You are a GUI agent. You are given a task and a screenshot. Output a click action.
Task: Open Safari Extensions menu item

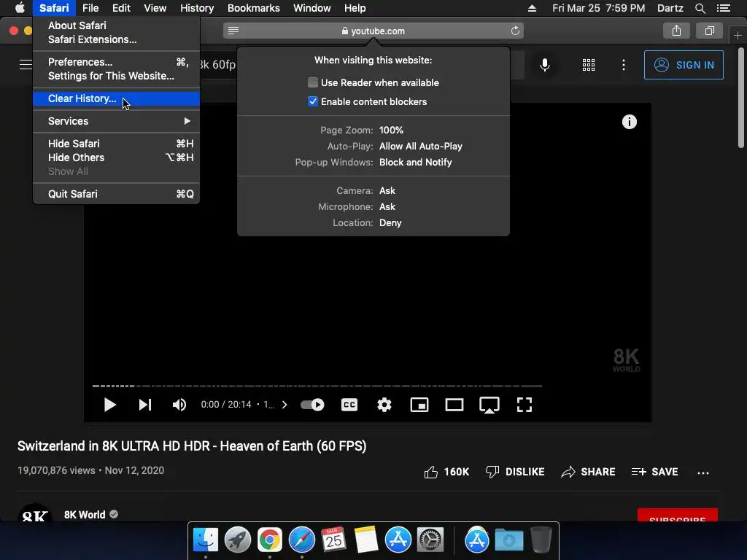pos(116,39)
